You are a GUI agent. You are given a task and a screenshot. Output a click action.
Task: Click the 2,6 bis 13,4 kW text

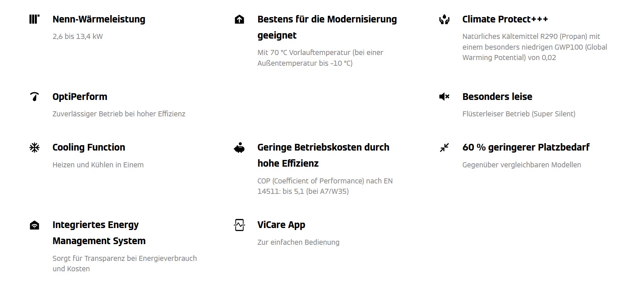click(78, 37)
